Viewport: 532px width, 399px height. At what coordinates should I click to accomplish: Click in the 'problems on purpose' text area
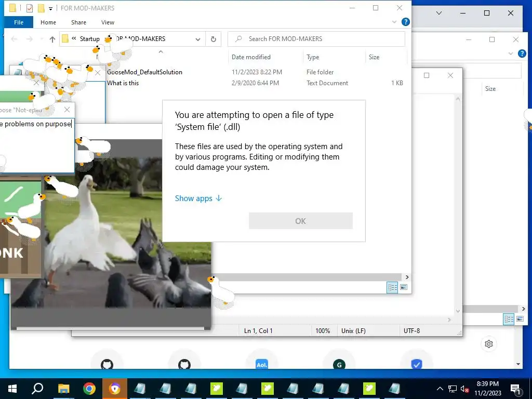pyautogui.click(x=37, y=146)
